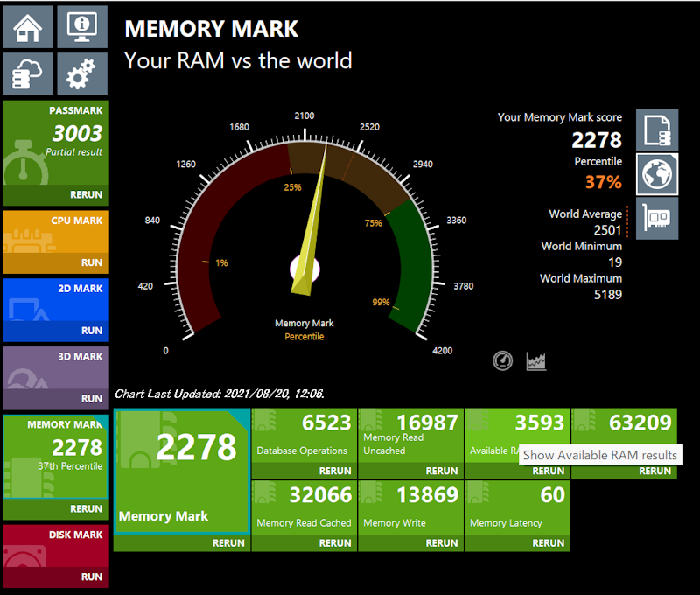Image resolution: width=700 pixels, height=595 pixels.
Task: Go to the Home screen icon
Action: pos(28,27)
